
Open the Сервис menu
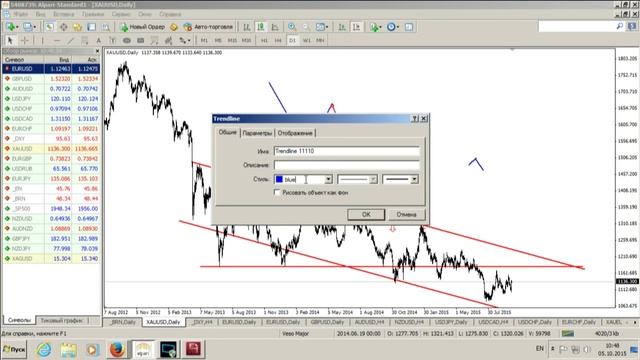coord(121,14)
